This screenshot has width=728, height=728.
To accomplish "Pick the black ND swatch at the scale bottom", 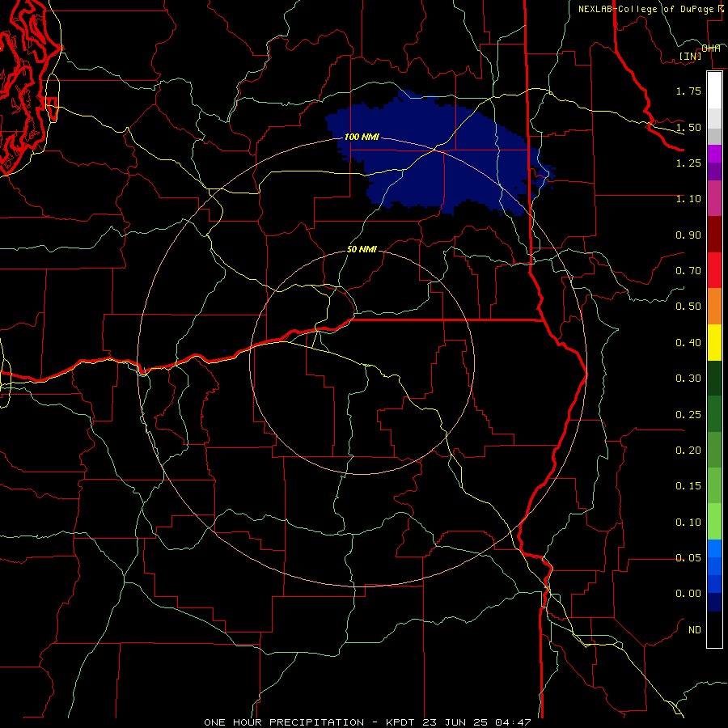I will [714, 629].
